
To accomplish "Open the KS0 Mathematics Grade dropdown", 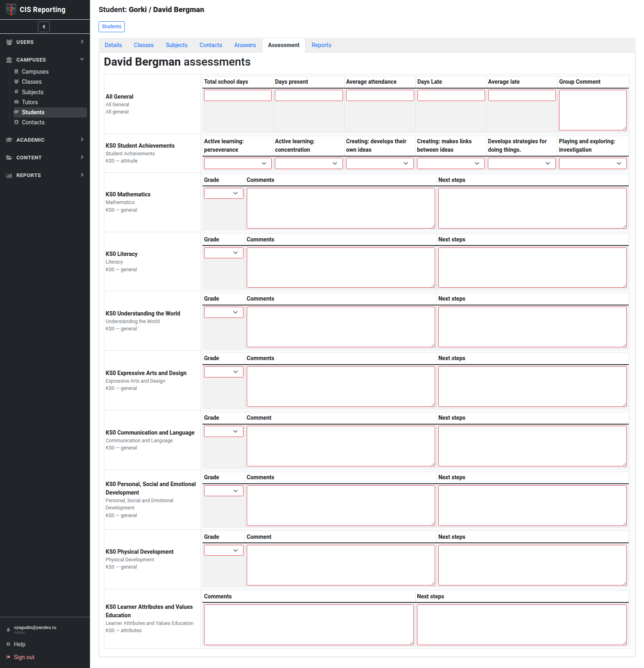I will point(224,194).
